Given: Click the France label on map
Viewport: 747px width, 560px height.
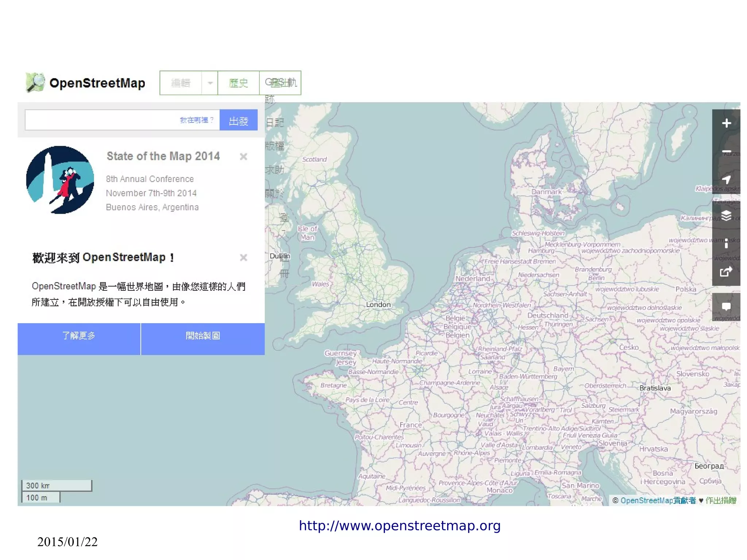Looking at the screenshot, I should 411,425.
